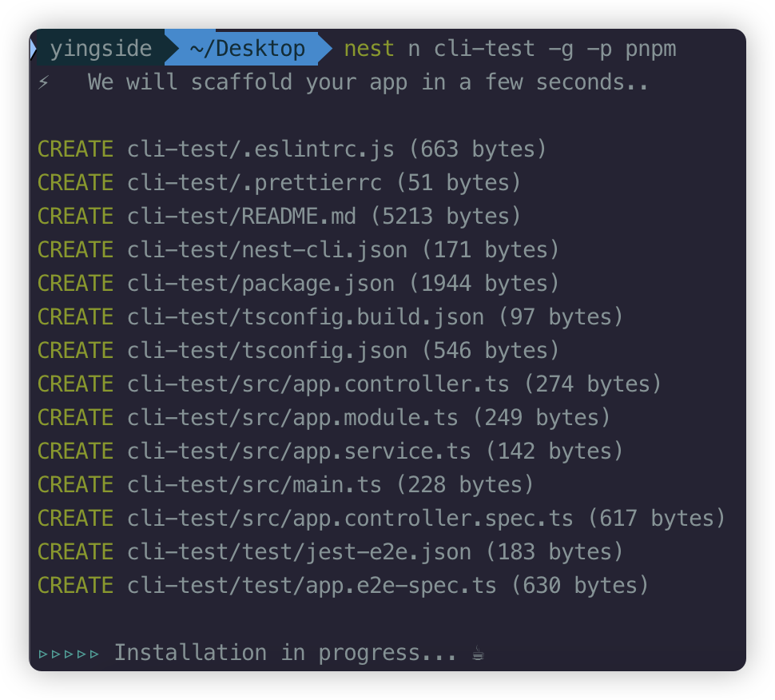Click the cli-test/src/app.controller.ts path
Image resolution: width=775 pixels, height=700 pixels.
[x=318, y=384]
